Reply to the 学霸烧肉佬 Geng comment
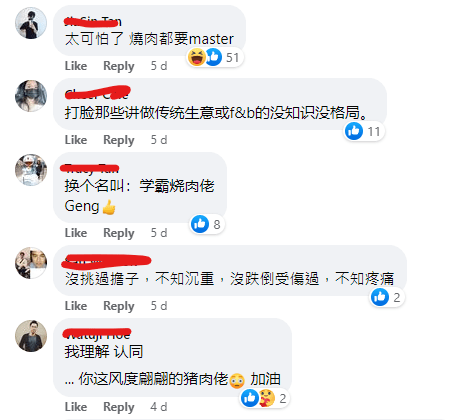 point(119,233)
